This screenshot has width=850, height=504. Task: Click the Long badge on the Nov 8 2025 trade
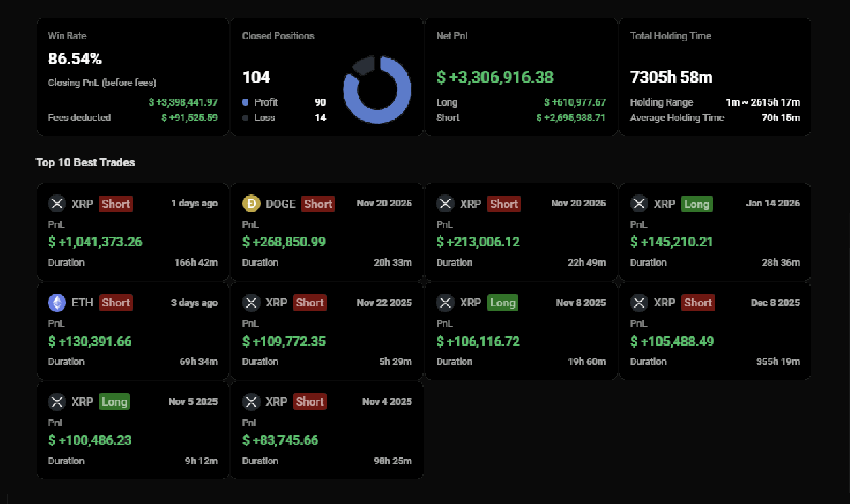(502, 302)
